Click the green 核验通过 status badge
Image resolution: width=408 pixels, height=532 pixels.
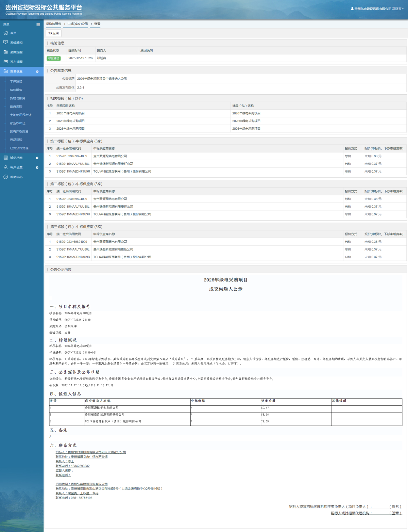click(x=53, y=58)
